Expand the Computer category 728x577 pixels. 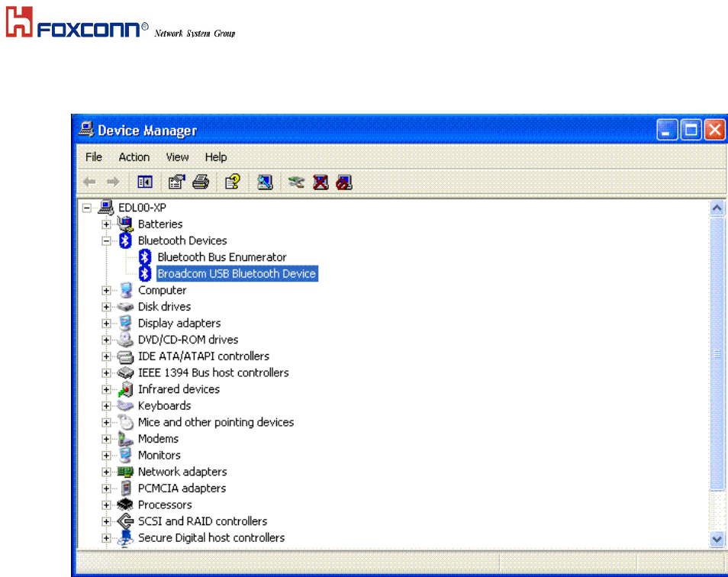click(106, 291)
